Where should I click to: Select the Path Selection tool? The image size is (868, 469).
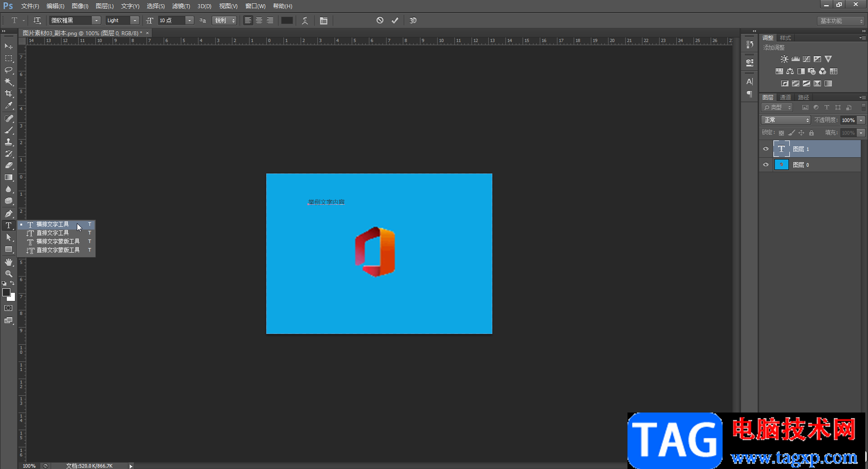coord(9,237)
